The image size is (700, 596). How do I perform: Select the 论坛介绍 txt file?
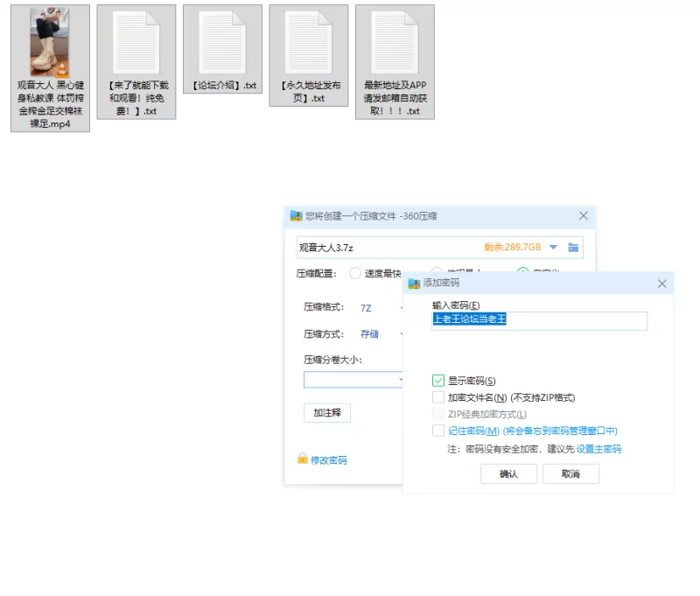click(x=222, y=49)
